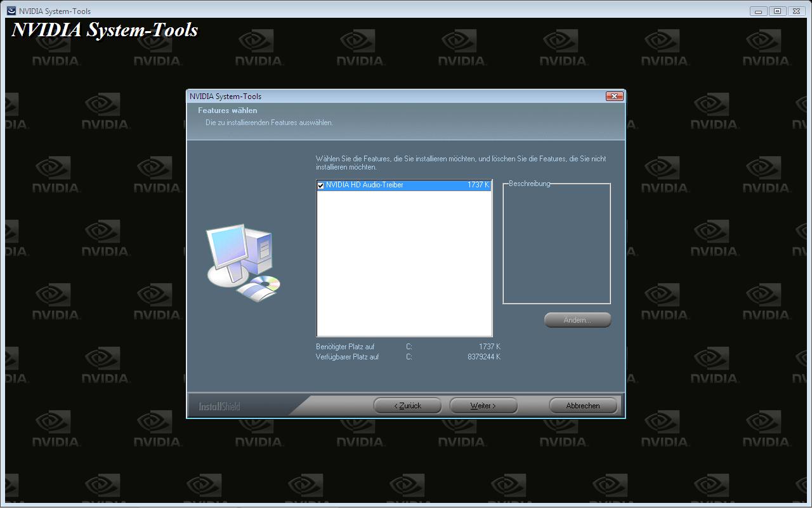Uncheck the NVIDIA HD Audio-Treiber checkbox
The image size is (812, 508).
pyautogui.click(x=321, y=185)
